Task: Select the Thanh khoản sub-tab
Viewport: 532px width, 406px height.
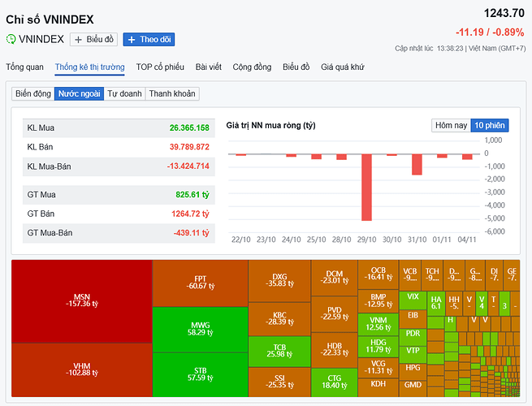Action: tap(172, 93)
